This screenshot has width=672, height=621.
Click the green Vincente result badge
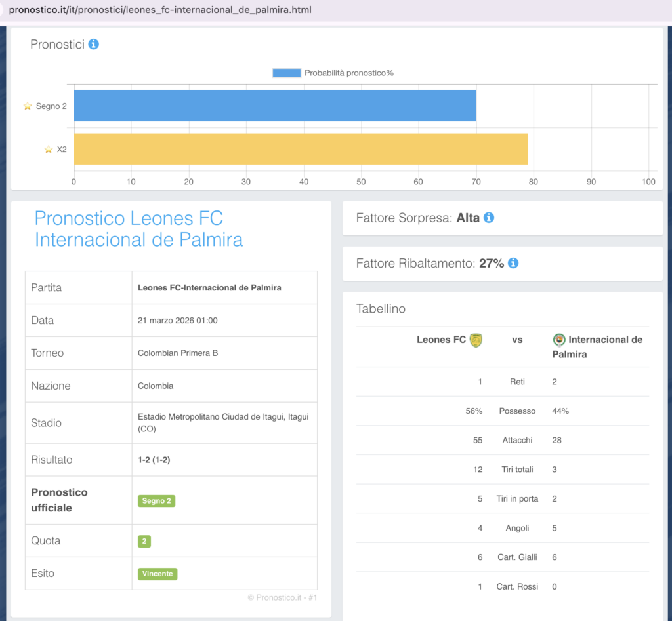point(157,574)
